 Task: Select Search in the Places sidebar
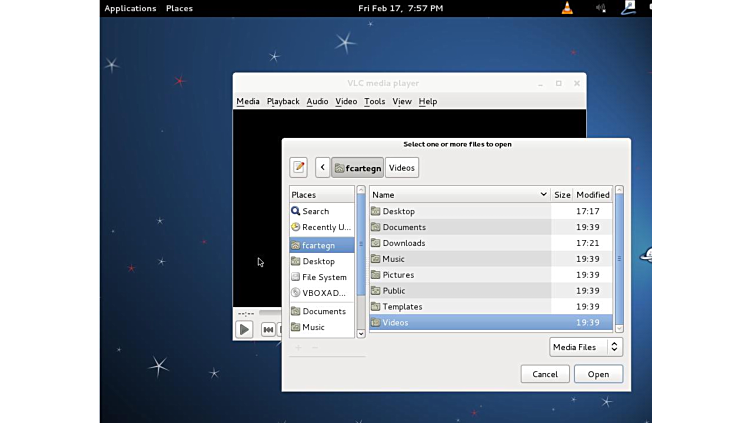316,211
